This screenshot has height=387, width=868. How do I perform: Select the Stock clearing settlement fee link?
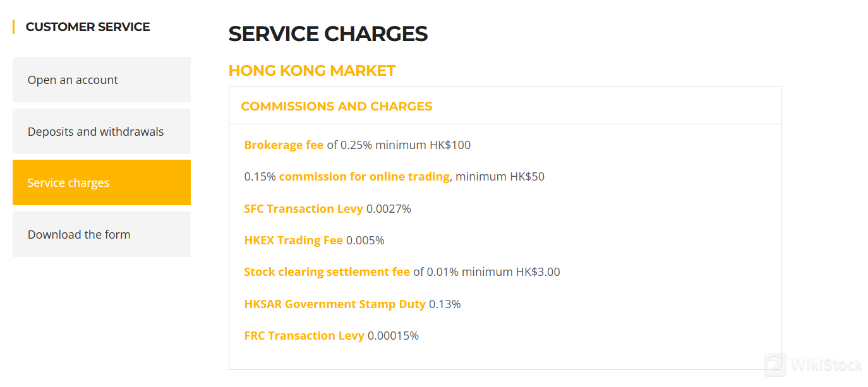[327, 271]
